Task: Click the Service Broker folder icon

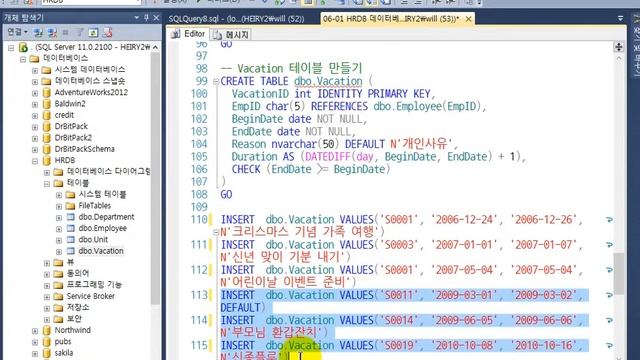Action: coord(58,296)
